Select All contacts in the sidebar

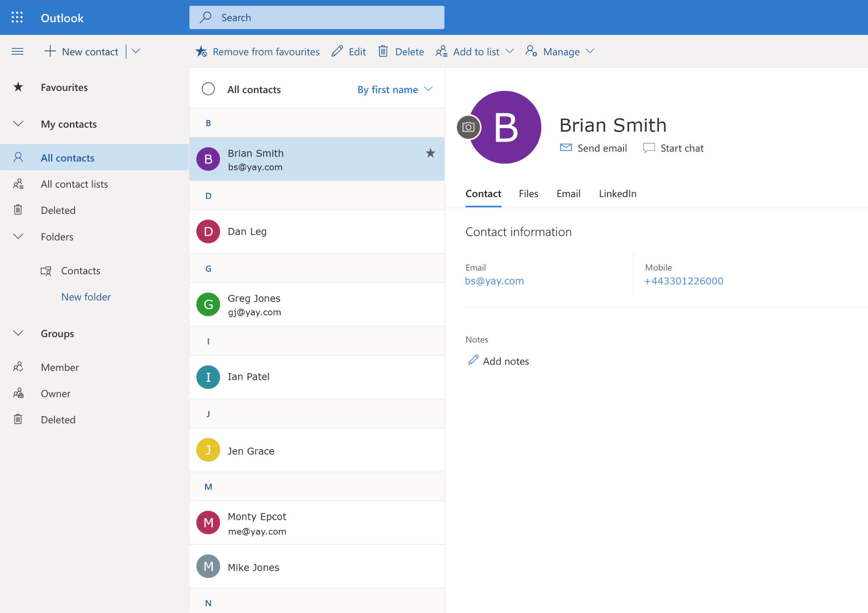point(94,158)
